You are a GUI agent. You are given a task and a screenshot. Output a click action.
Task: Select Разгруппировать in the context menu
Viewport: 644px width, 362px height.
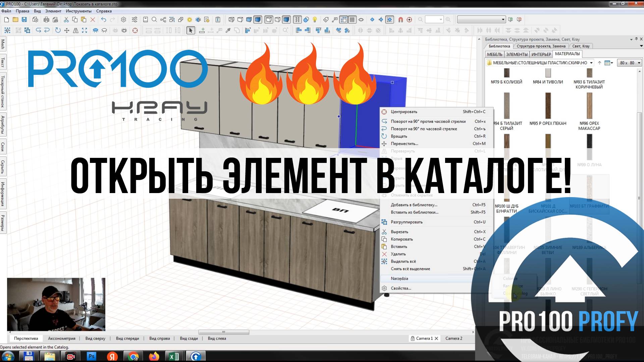point(407,222)
